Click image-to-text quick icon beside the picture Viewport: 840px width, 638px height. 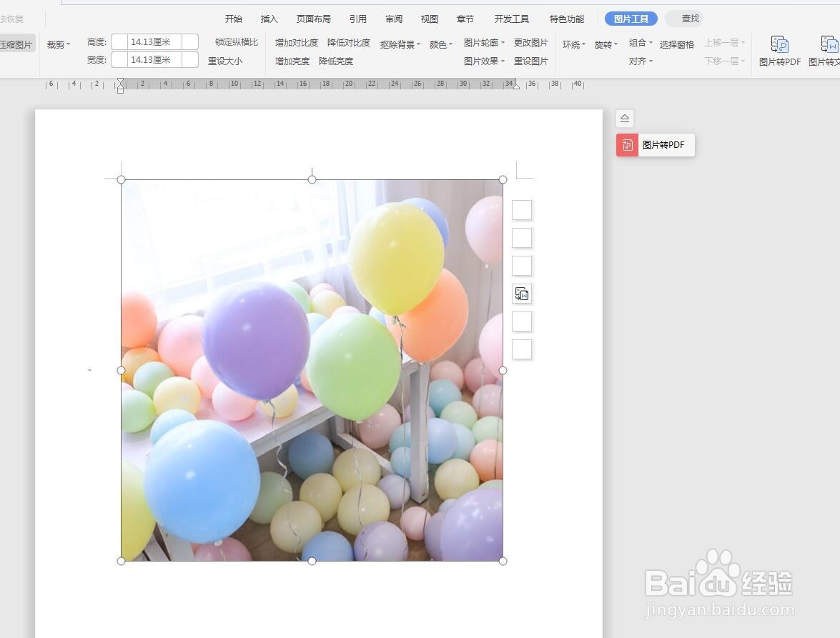click(522, 294)
